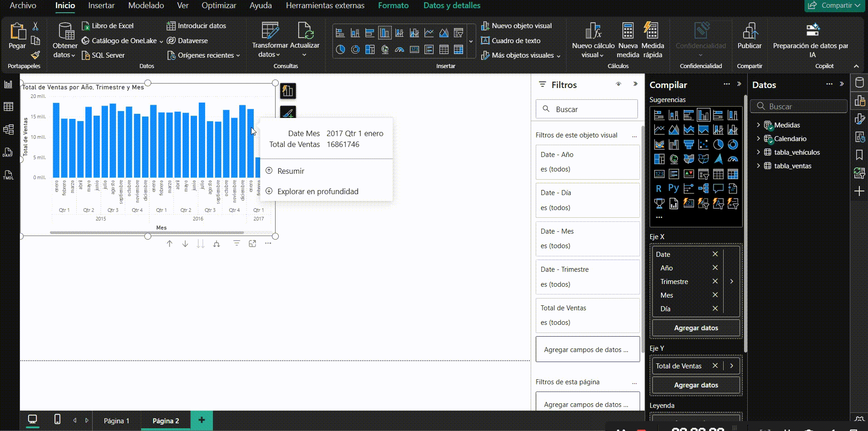Select the gauge visual from the gallery

pos(400,50)
